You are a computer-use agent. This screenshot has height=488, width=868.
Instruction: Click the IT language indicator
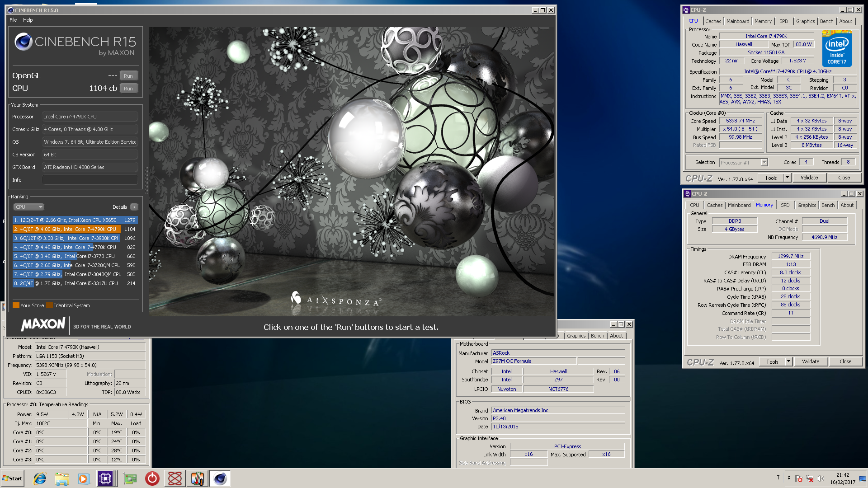pos(778,478)
